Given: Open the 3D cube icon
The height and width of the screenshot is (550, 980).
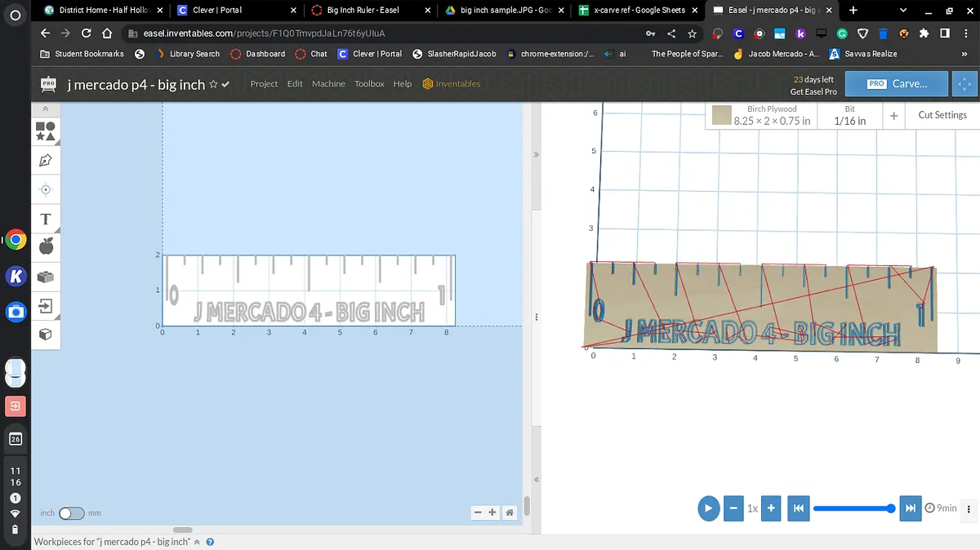Looking at the screenshot, I should click(46, 334).
